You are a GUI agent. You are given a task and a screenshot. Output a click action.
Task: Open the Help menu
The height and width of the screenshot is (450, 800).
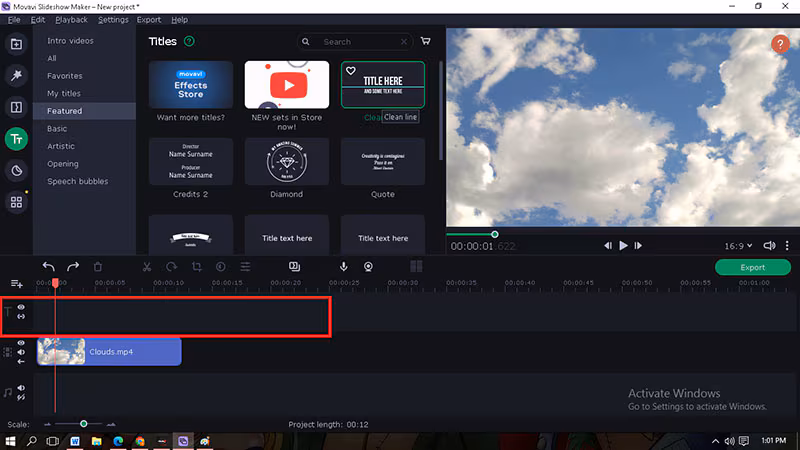pos(180,20)
